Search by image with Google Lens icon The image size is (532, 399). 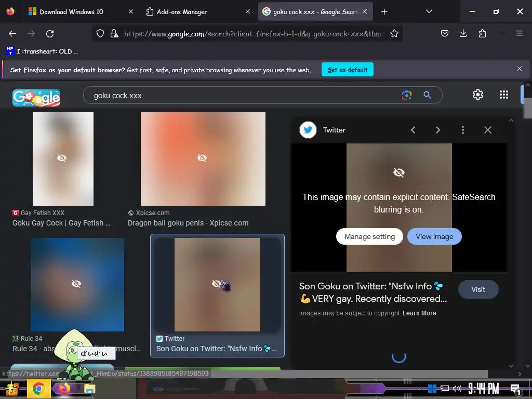click(x=406, y=95)
